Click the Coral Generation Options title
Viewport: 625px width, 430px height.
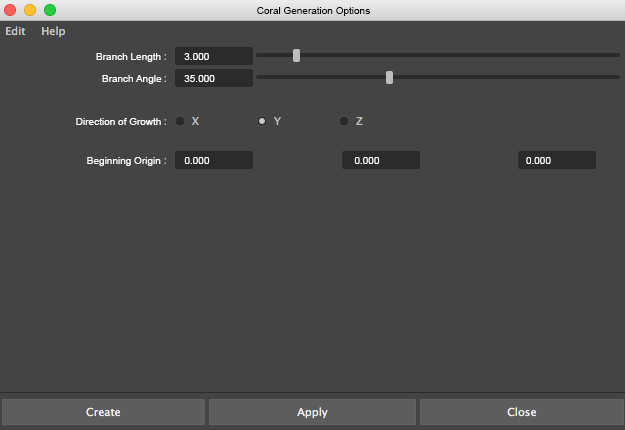pos(313,11)
